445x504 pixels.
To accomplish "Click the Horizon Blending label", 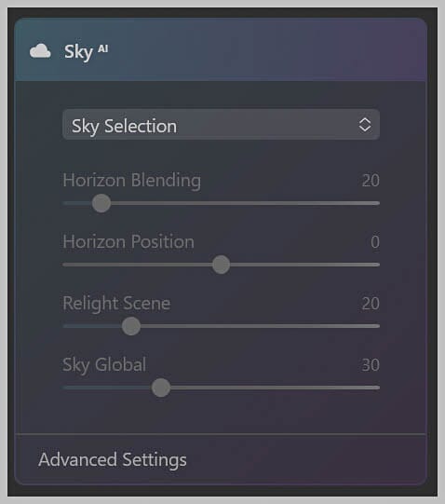I will click(x=132, y=181).
